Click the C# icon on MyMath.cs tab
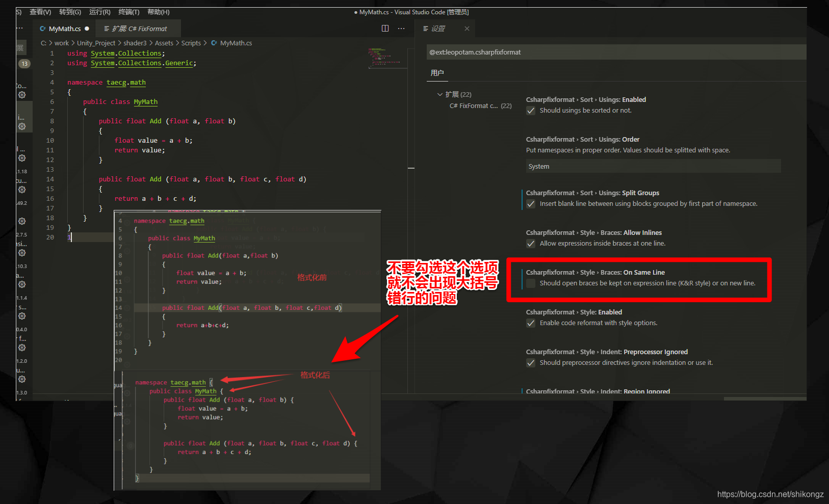Image resolution: width=829 pixels, height=504 pixels. pyautogui.click(x=43, y=29)
